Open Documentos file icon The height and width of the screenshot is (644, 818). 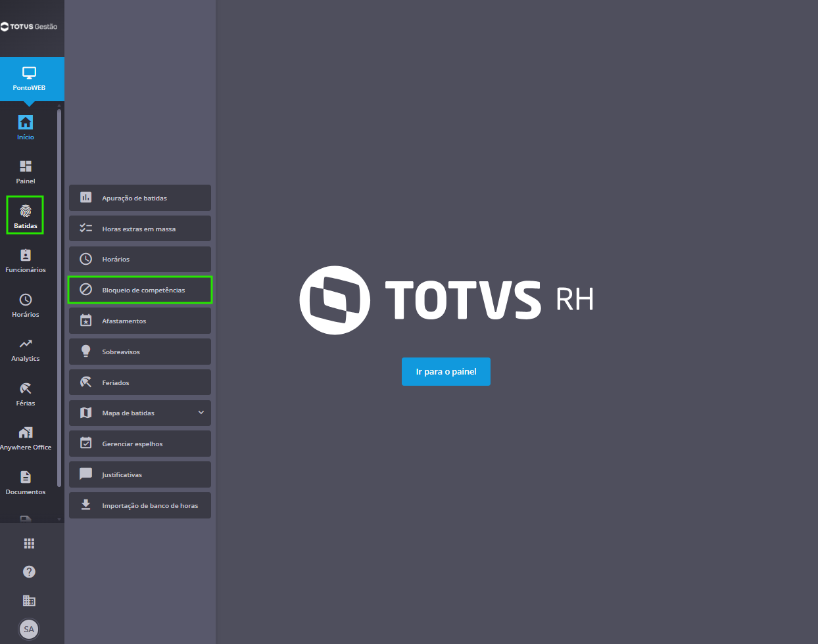click(x=26, y=477)
